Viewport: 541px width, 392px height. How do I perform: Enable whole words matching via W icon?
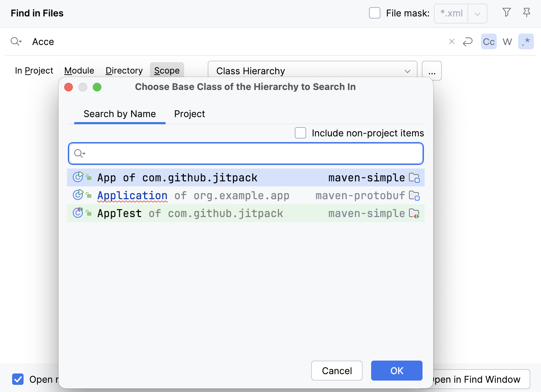pos(507,41)
